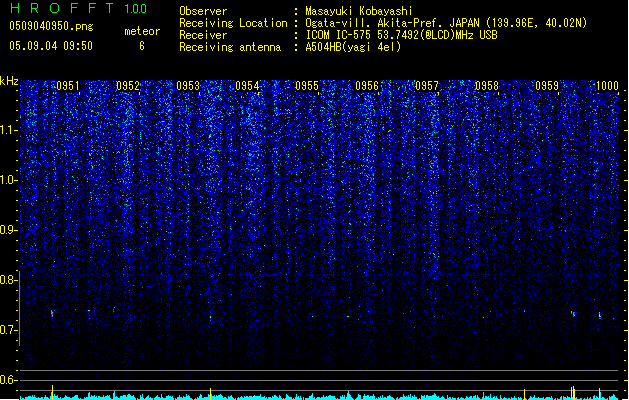Select the Ogata-vill. Akita-Pref. JAPAN location text

point(446,23)
